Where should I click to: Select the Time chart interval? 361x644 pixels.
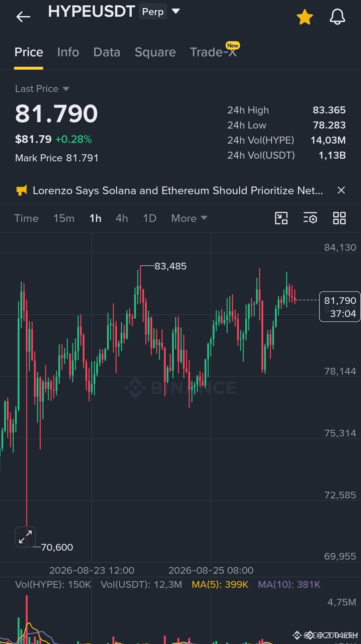pos(26,218)
